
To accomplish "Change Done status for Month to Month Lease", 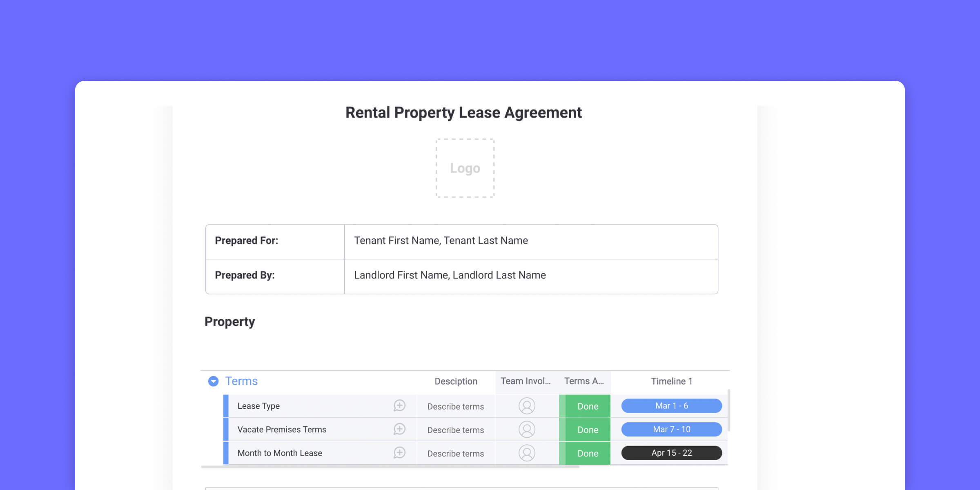I will click(x=587, y=453).
